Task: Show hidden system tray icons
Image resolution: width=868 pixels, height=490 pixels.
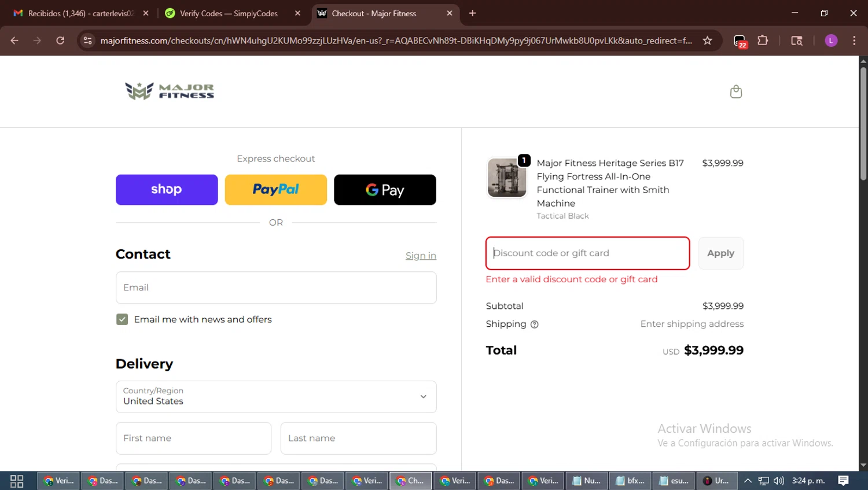Action: tap(748, 481)
